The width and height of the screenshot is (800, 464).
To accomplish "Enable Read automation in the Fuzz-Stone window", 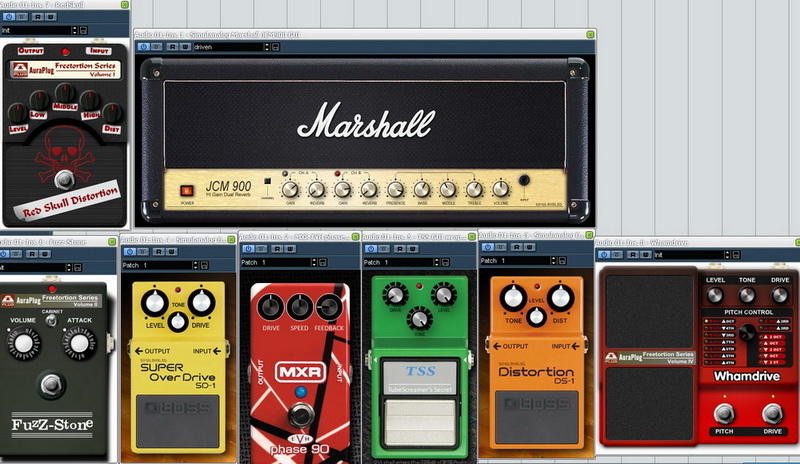I will tap(33, 254).
